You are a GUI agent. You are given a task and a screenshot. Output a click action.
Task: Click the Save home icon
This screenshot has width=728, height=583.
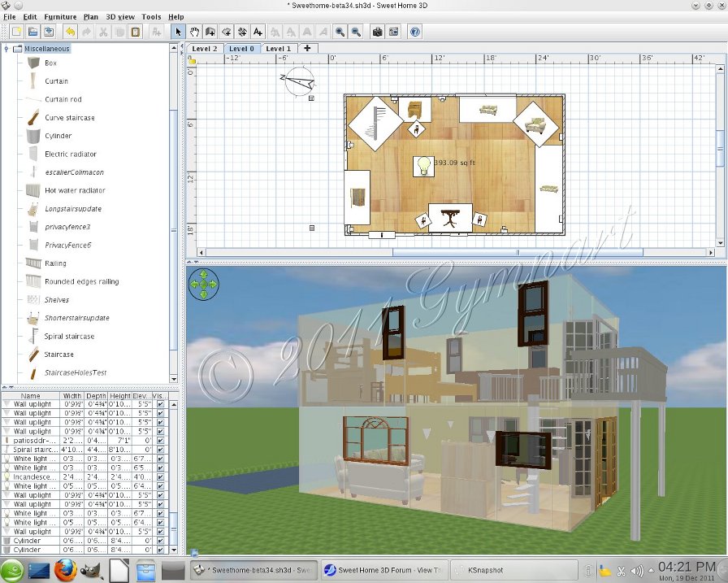[x=49, y=32]
